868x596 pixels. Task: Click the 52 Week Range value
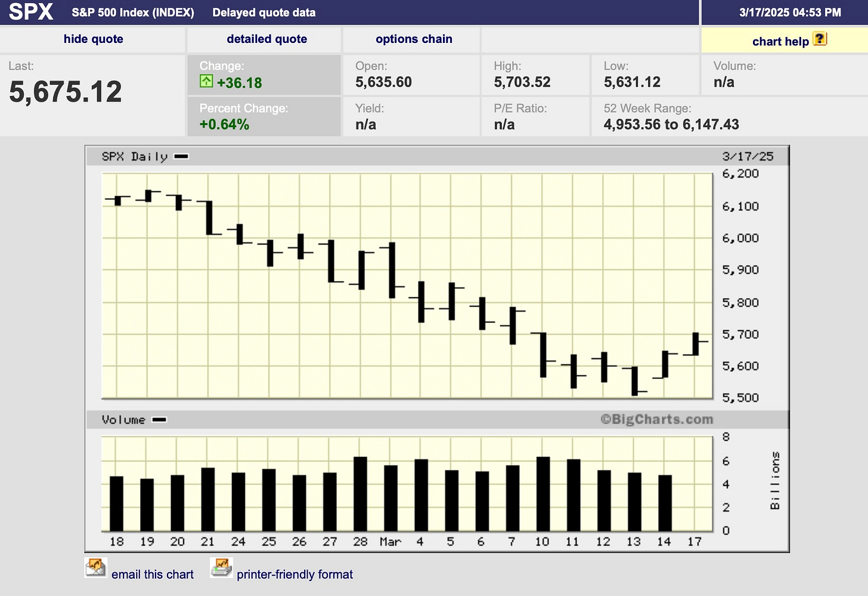point(671,124)
